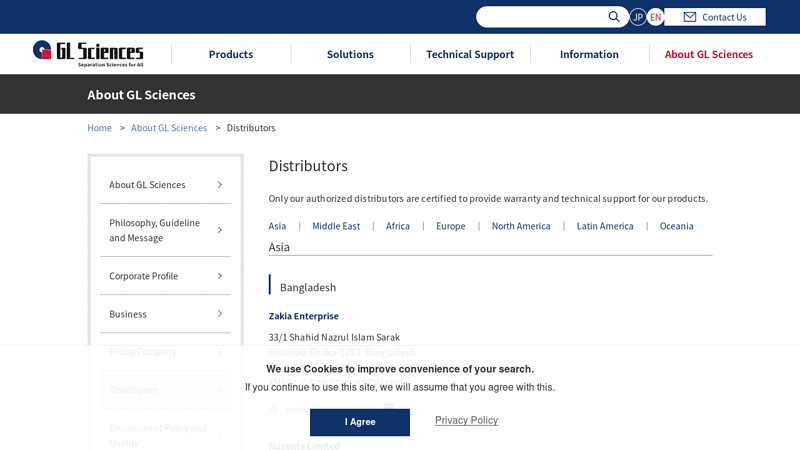The image size is (800, 450).
Task: Switch language to JP
Action: (638, 17)
